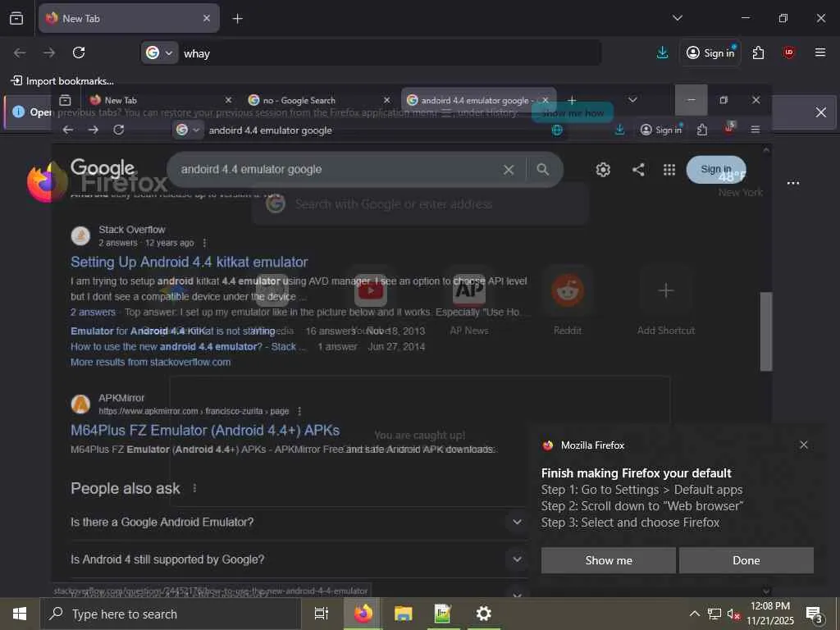Click Sign in on back window toolbar
Image resolution: width=840 pixels, height=630 pixels.
(x=710, y=52)
